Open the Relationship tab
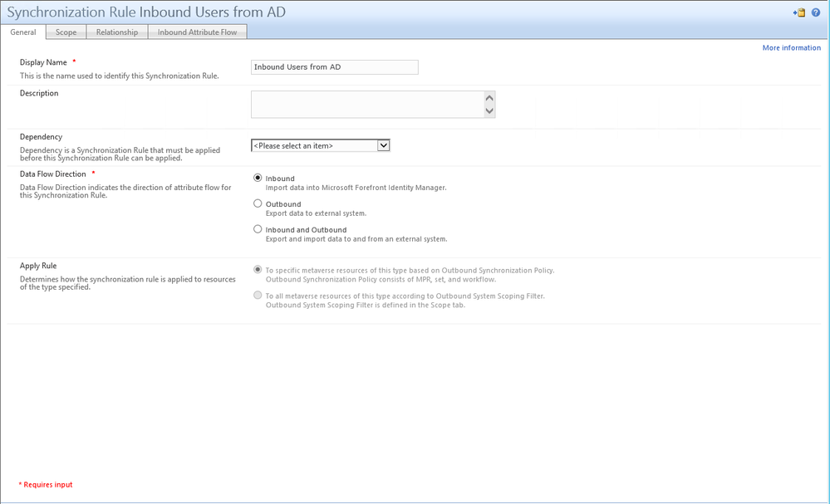 (116, 32)
